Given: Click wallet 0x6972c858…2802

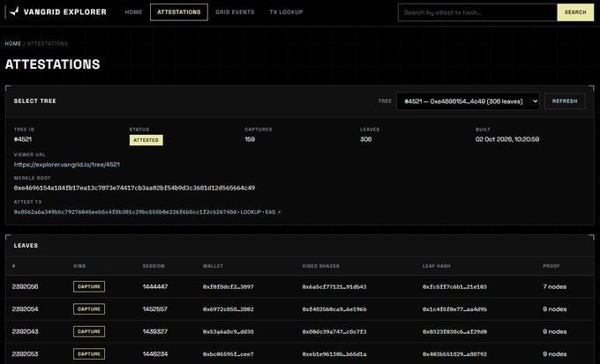Looking at the screenshot, I should (x=228, y=309).
